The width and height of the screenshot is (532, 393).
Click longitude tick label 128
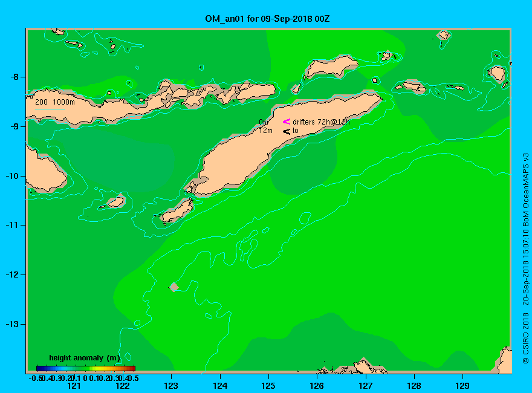[414, 386]
